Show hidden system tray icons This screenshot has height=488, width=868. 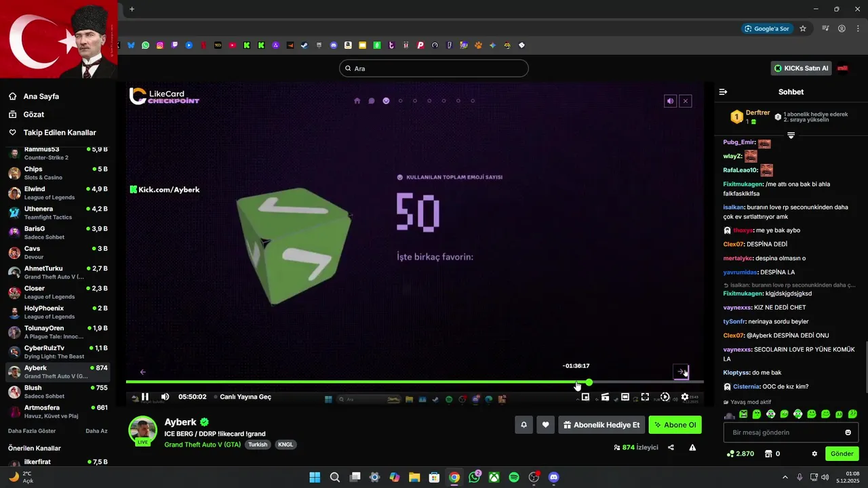tap(785, 477)
